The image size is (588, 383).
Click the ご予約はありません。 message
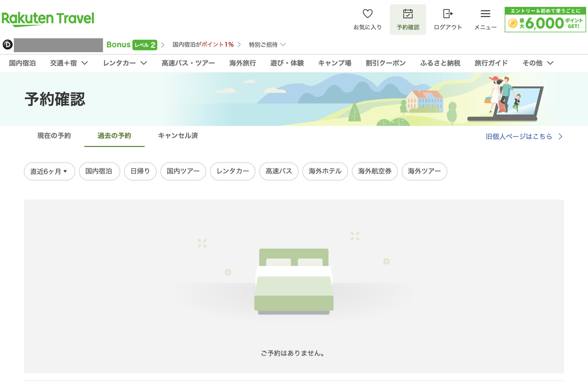[x=293, y=353]
